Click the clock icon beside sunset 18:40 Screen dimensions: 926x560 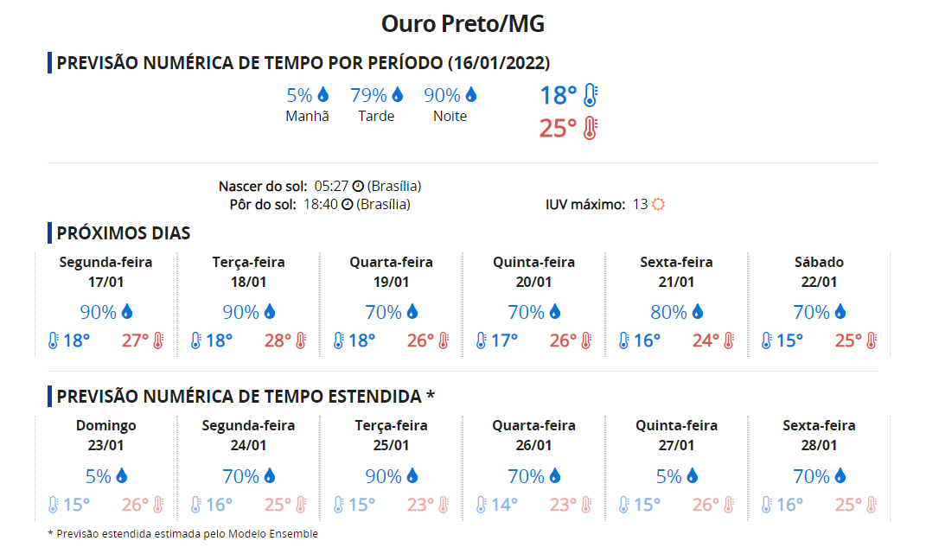click(x=348, y=204)
